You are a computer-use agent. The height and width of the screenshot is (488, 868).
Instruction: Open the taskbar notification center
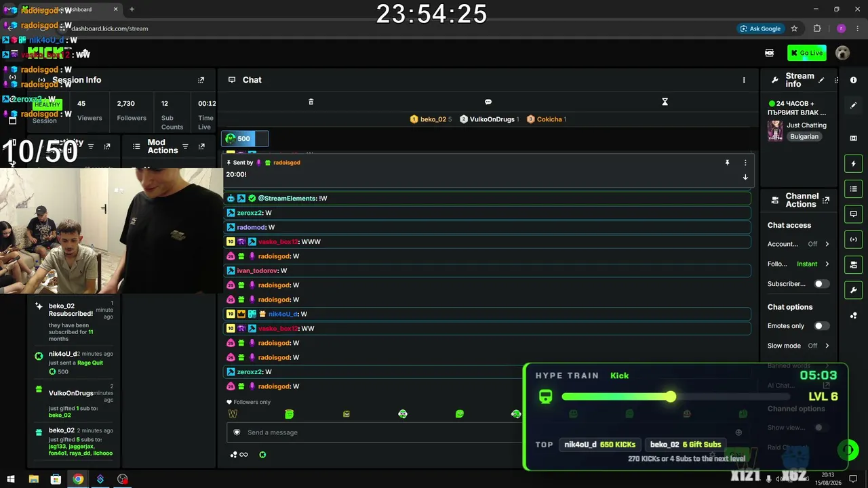click(853, 479)
